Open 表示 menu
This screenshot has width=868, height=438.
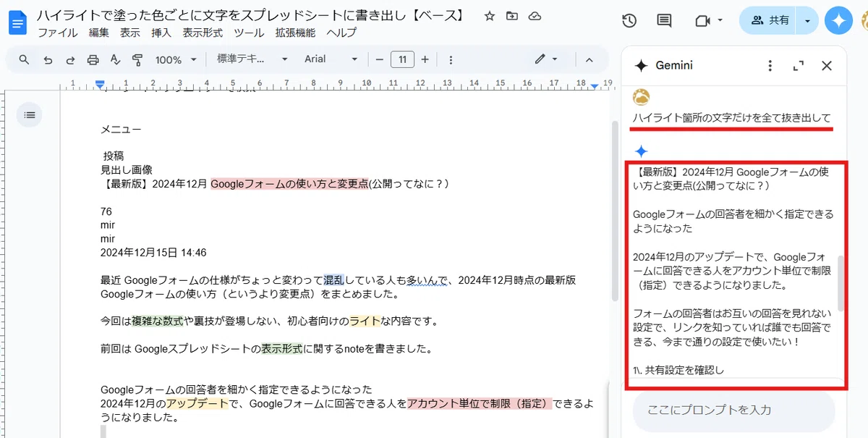[130, 33]
